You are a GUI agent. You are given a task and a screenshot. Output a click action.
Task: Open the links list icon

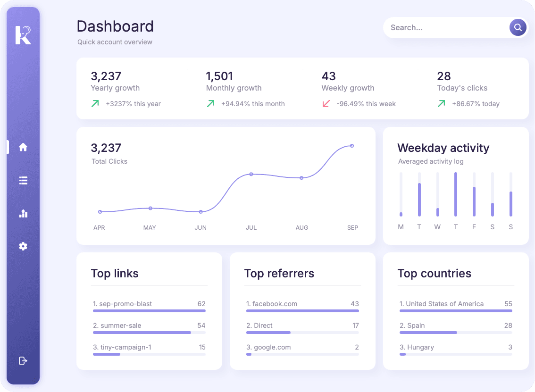click(x=23, y=180)
